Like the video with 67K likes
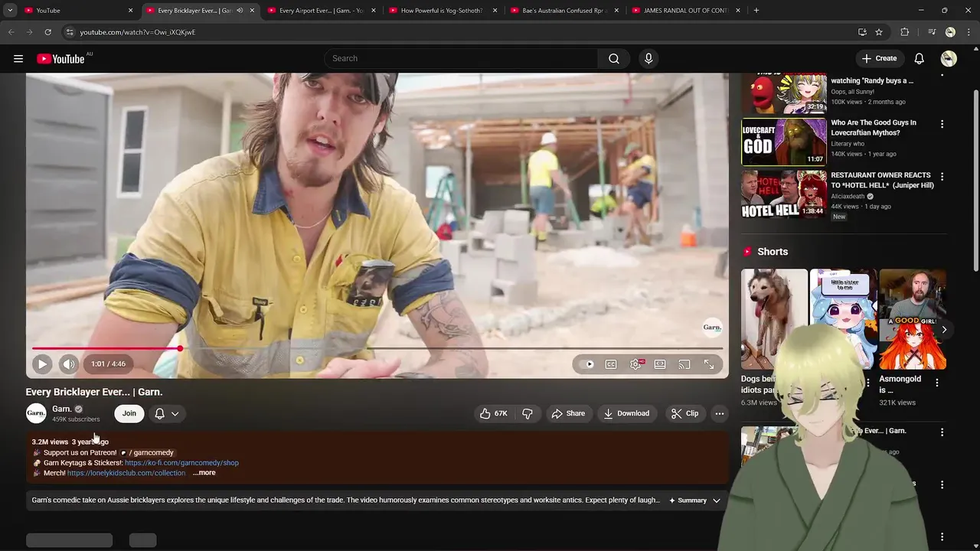The height and width of the screenshot is (551, 980). point(493,413)
